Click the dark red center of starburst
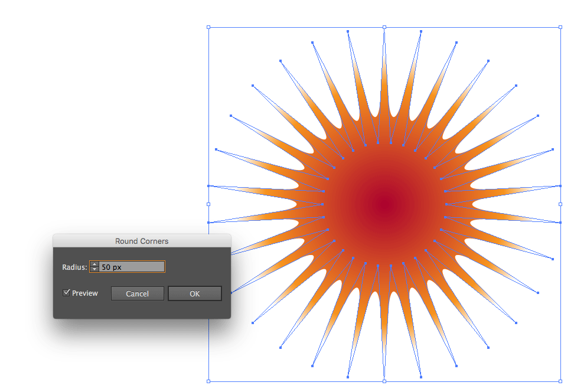 coord(384,204)
